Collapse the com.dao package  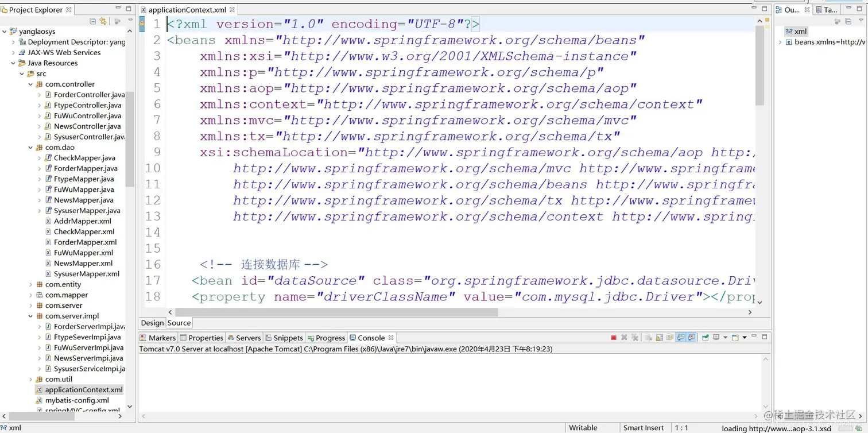(x=30, y=148)
